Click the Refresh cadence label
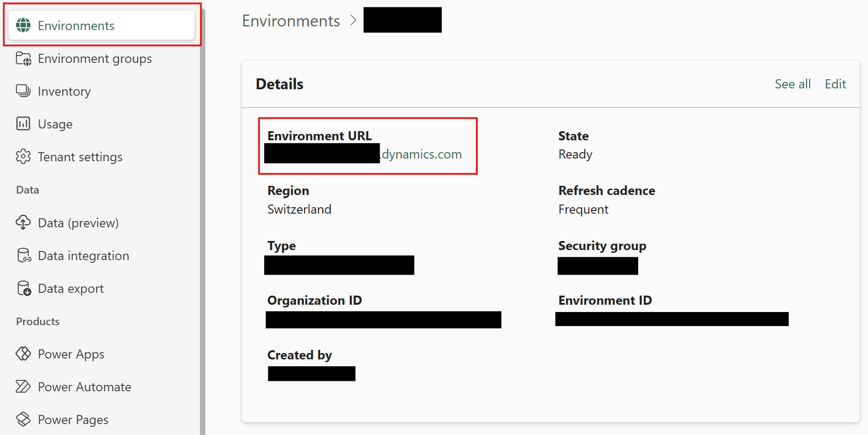Viewport: 868px width, 435px height. (607, 190)
